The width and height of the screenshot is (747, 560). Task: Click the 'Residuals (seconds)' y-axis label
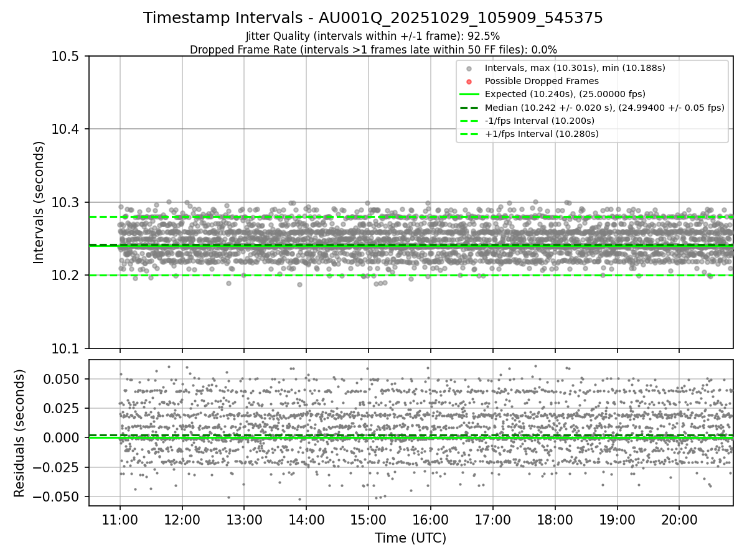click(20, 433)
